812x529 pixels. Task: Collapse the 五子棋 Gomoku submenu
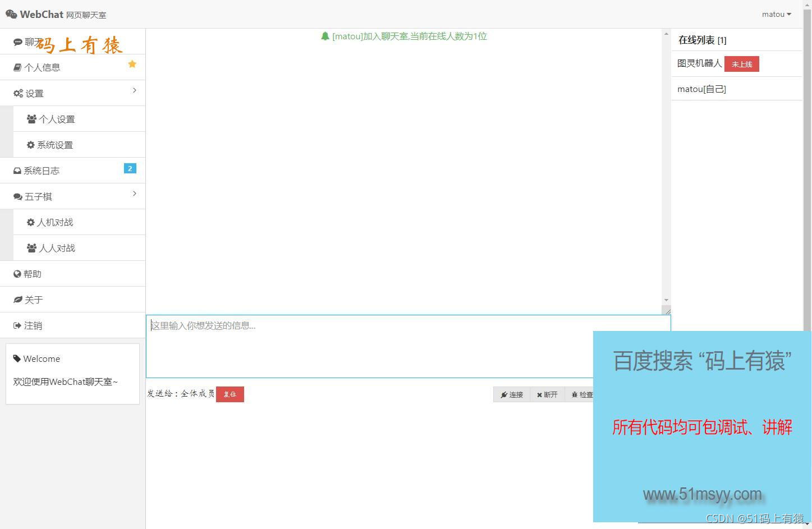(x=134, y=193)
